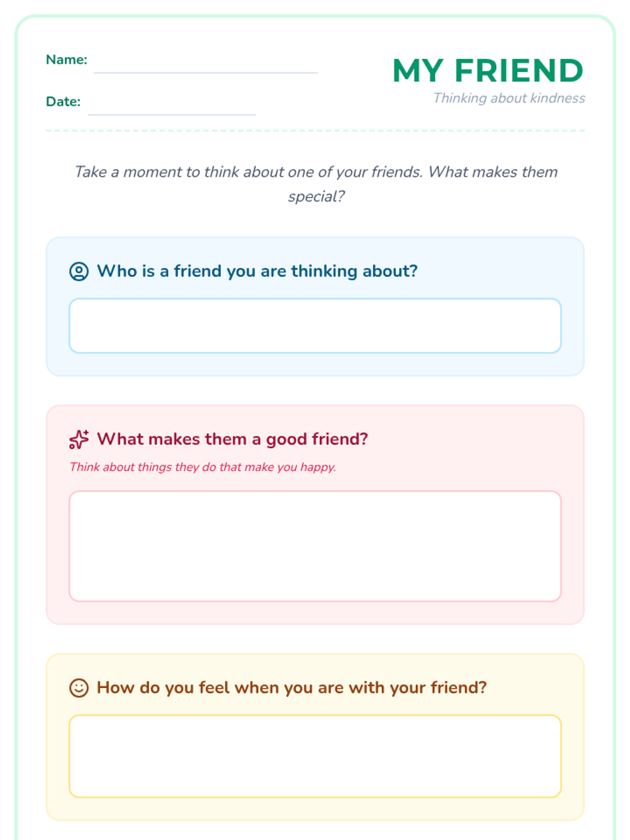Focus the large answer box in pink card
This screenshot has height=840, width=630.
click(x=315, y=546)
